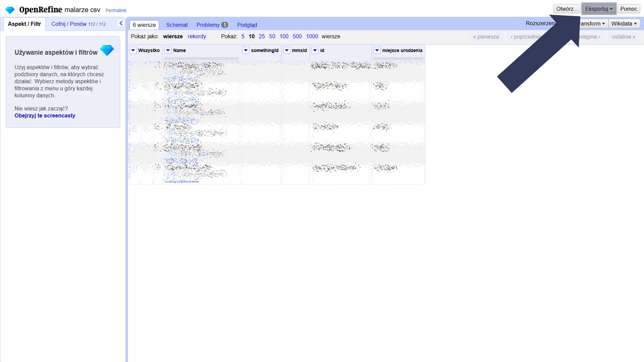Open the Name column dropdown arrow
This screenshot has height=362, width=644.
pyautogui.click(x=168, y=50)
